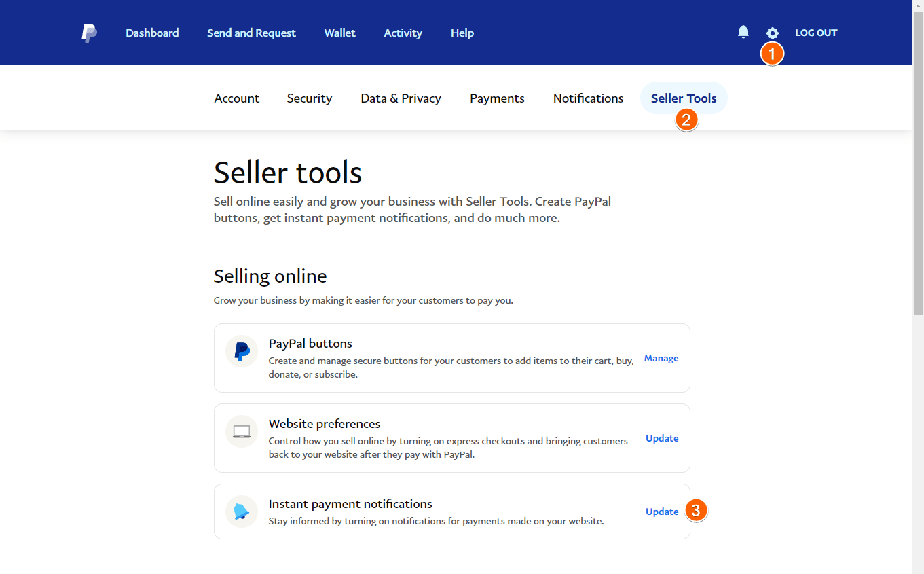Click the orange step 3 badge
The height and width of the screenshot is (574, 924).
click(x=696, y=510)
